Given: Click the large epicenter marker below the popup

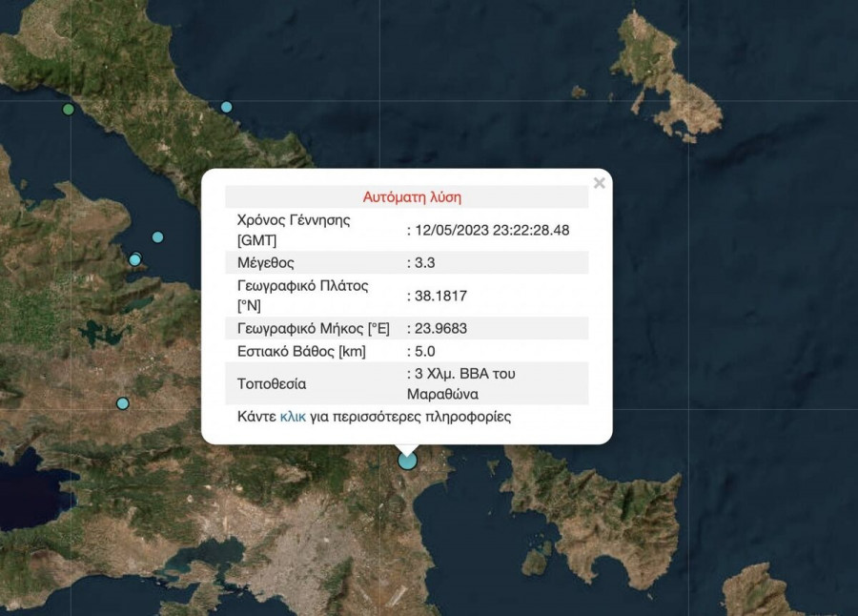Looking at the screenshot, I should tap(407, 461).
